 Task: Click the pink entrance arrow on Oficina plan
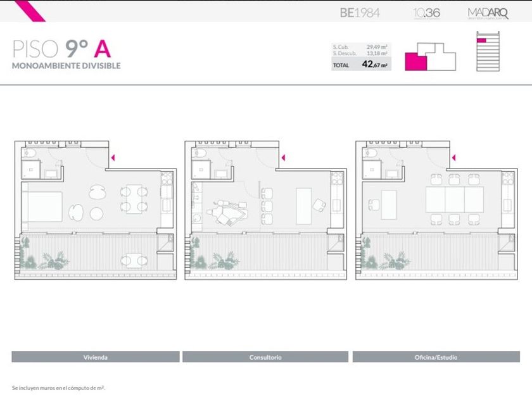pyautogui.click(x=454, y=158)
